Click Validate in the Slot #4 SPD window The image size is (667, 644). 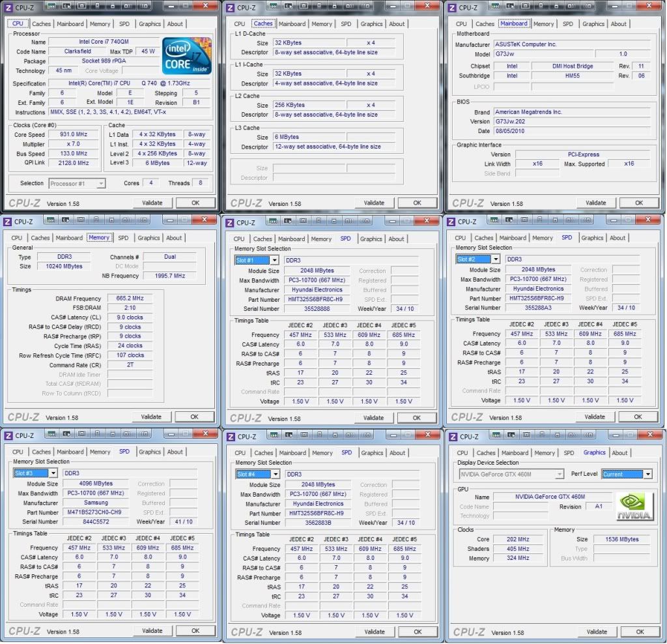point(375,632)
